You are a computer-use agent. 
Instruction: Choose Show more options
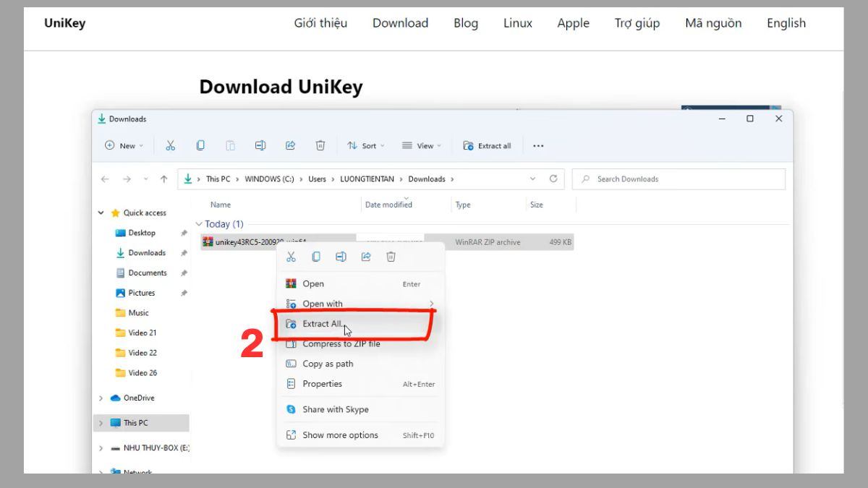point(361,435)
